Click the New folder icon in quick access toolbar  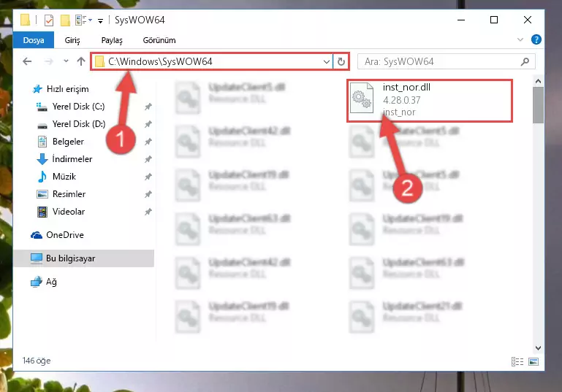(x=65, y=20)
